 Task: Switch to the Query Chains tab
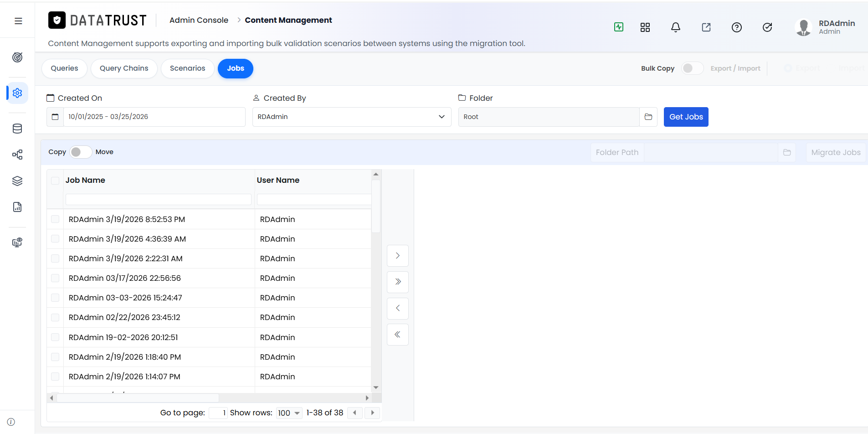124,68
